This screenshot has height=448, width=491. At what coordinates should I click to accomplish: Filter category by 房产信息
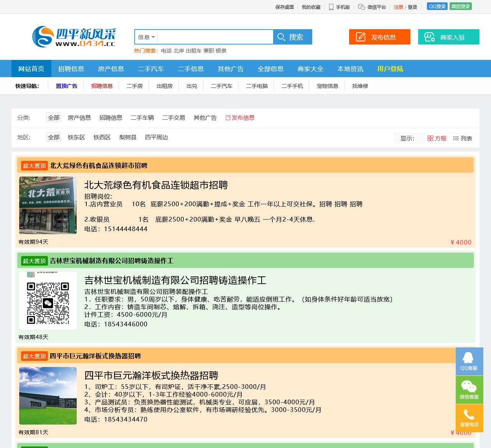(79, 117)
